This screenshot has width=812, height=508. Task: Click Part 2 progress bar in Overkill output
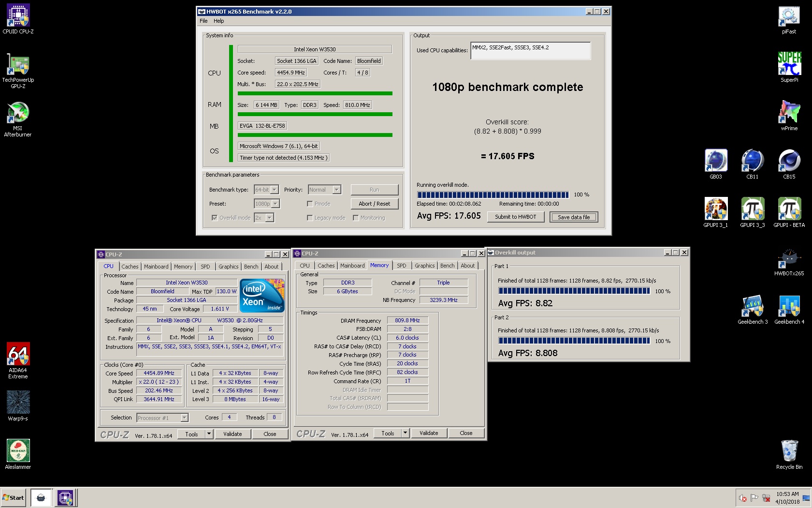click(x=574, y=341)
